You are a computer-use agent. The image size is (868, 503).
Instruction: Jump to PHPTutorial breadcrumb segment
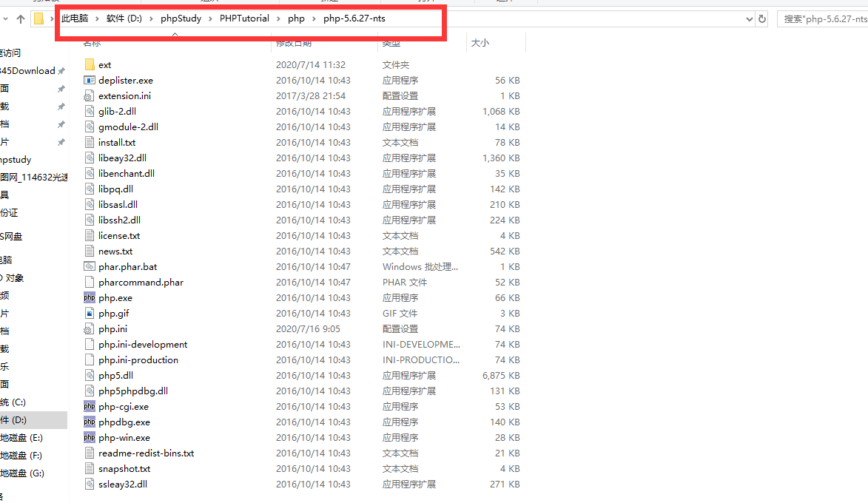tap(244, 18)
